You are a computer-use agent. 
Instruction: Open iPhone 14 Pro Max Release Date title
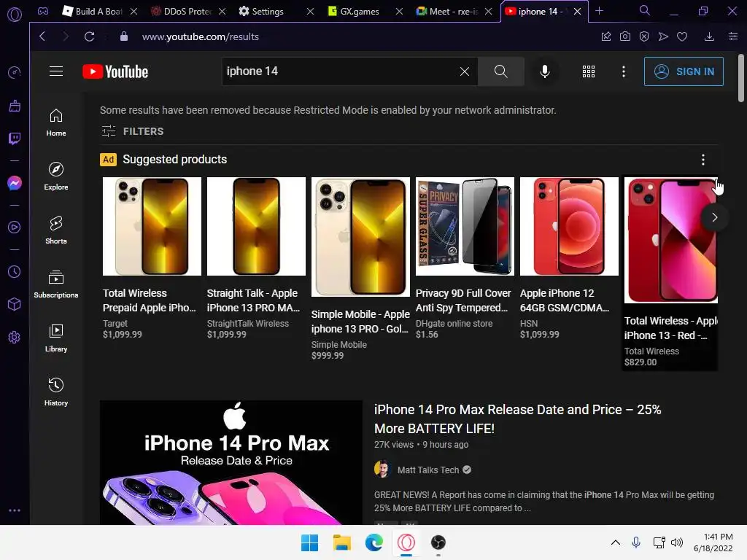pyautogui.click(x=517, y=419)
